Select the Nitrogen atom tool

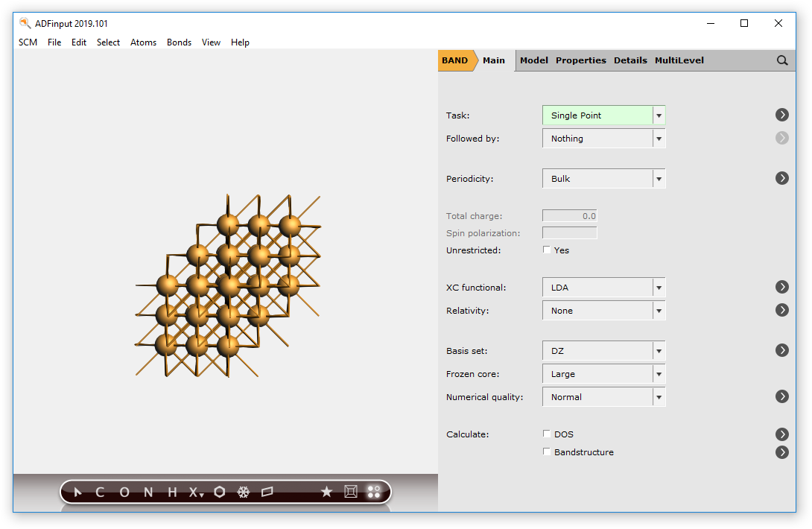147,492
